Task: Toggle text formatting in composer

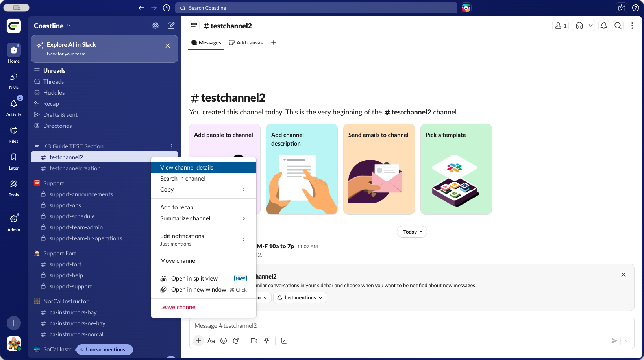Action: click(211, 341)
